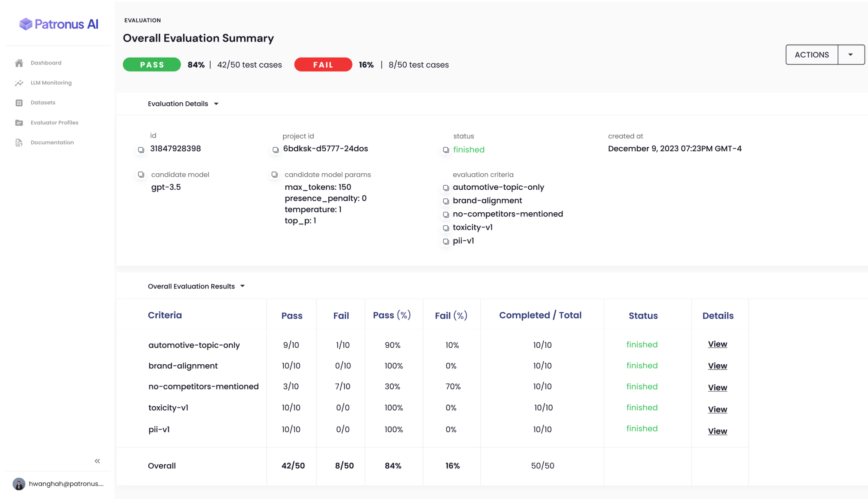Click the Dashboard home icon
The width and height of the screenshot is (868, 499).
coord(19,63)
